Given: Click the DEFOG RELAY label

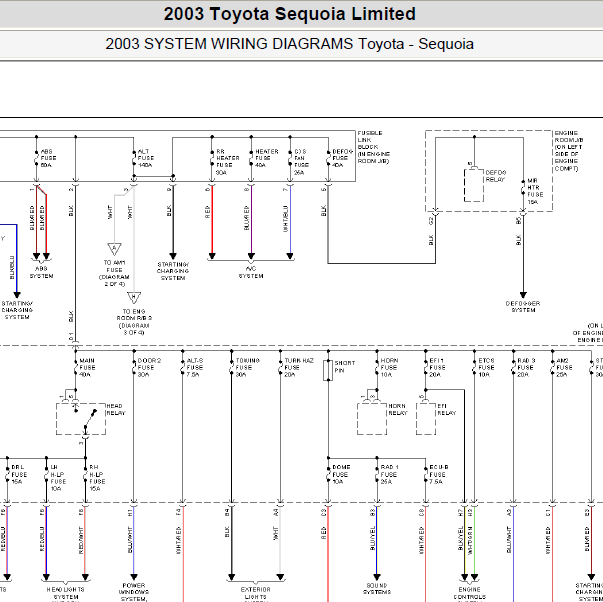Looking at the screenshot, I should pyautogui.click(x=496, y=176).
